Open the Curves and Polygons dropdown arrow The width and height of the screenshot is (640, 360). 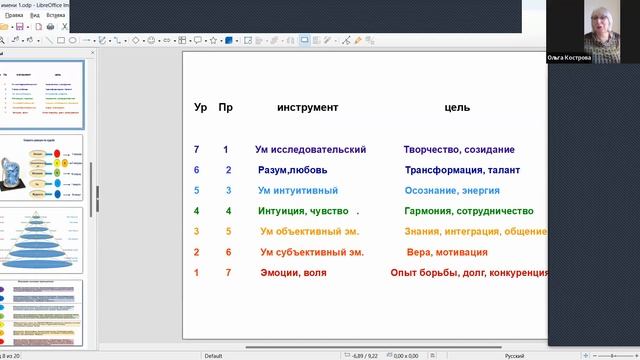[110, 41]
